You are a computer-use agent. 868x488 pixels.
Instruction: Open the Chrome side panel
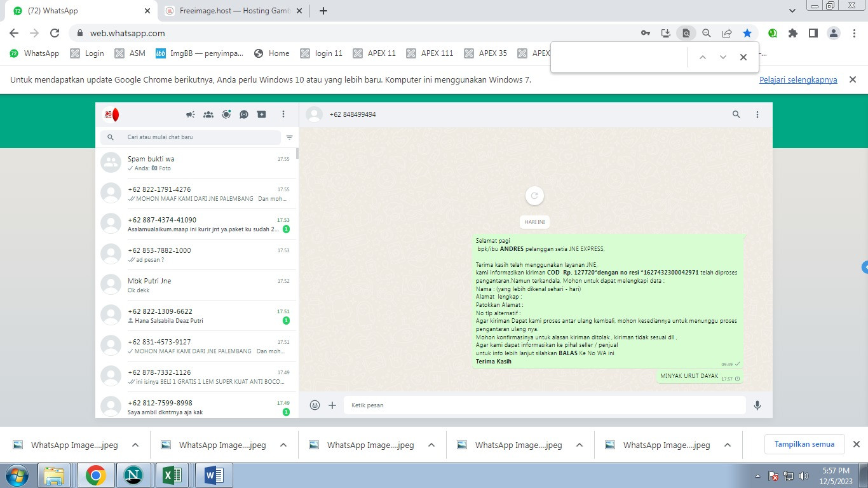pos(813,33)
